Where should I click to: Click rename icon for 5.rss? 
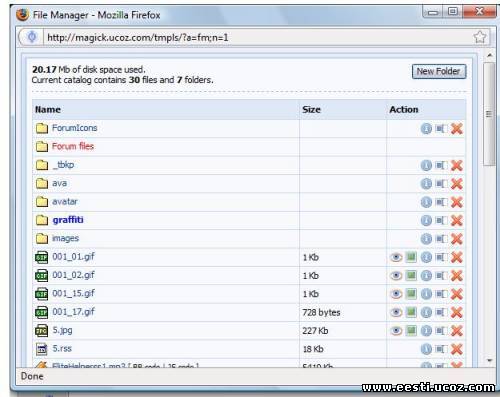pyautogui.click(x=441, y=349)
